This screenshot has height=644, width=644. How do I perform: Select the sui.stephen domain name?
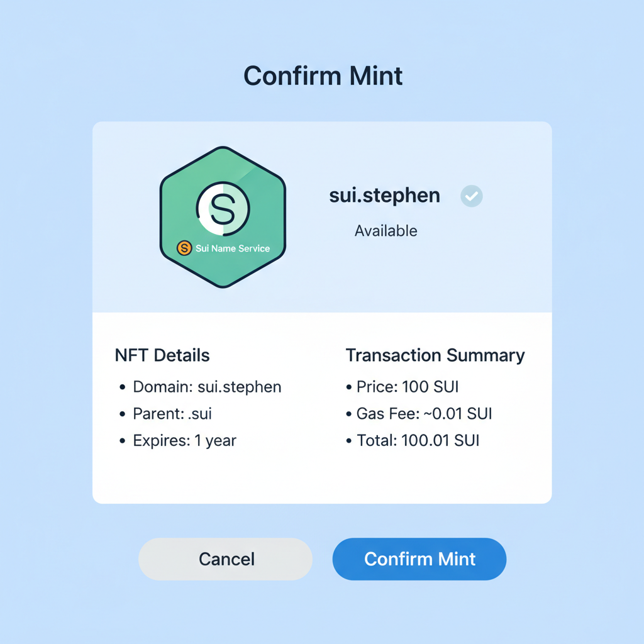tap(384, 195)
